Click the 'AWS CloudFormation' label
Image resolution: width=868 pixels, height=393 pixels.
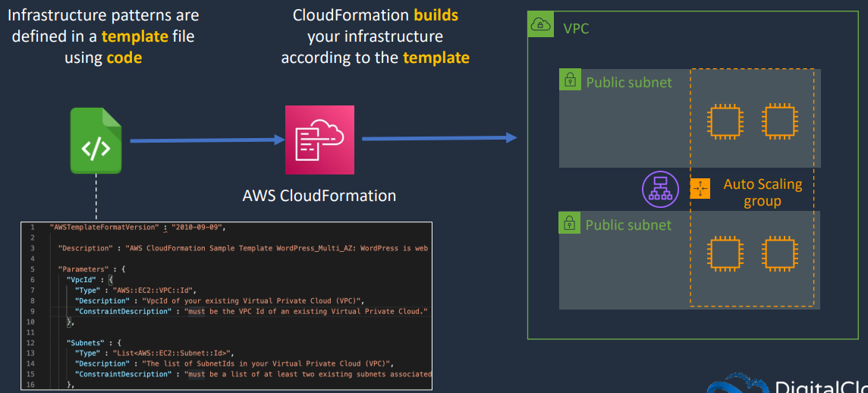(x=319, y=196)
